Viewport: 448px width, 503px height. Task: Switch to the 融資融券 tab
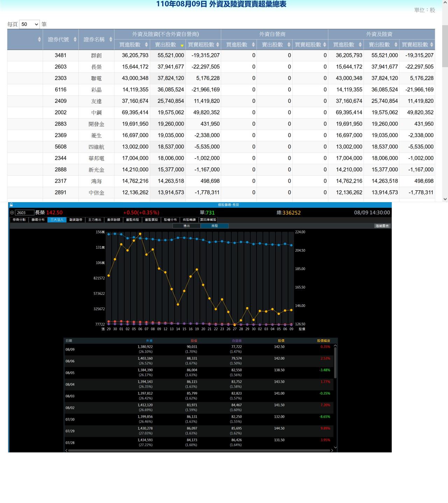coord(76,220)
